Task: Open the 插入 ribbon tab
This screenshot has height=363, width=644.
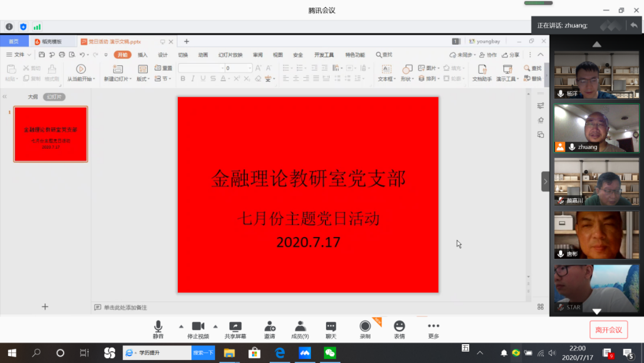Action: 142,55
